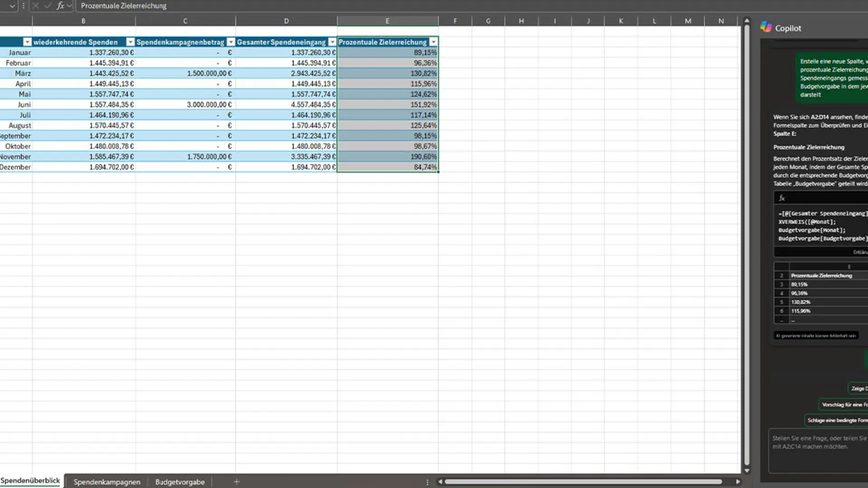This screenshot has width=868, height=488.
Task: Click the KI-generierte Inhalte disclaimer label
Action: [x=816, y=336]
